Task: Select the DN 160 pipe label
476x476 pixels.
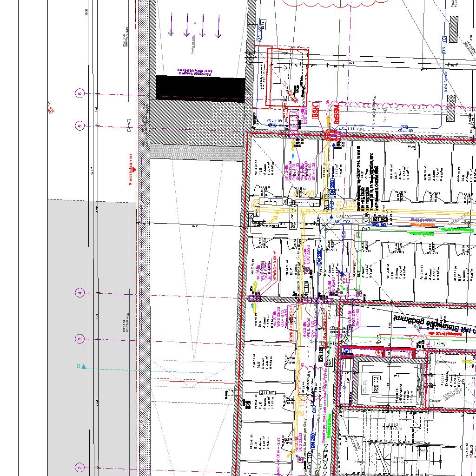Action: tap(259, 33)
